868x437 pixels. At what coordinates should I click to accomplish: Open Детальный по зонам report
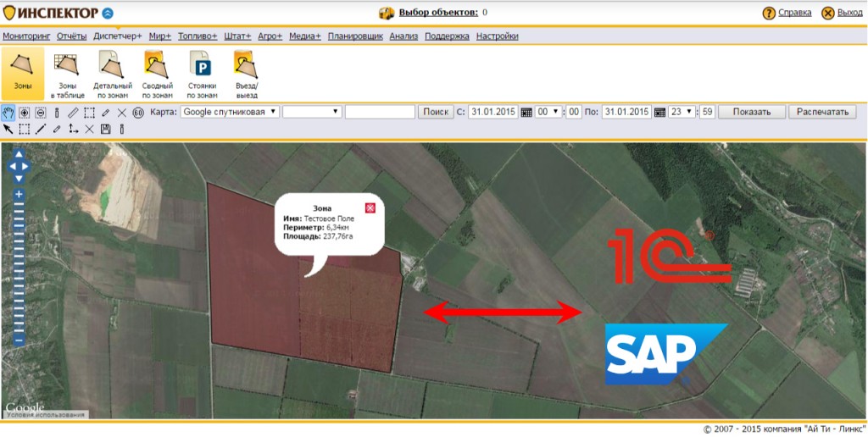(x=113, y=75)
